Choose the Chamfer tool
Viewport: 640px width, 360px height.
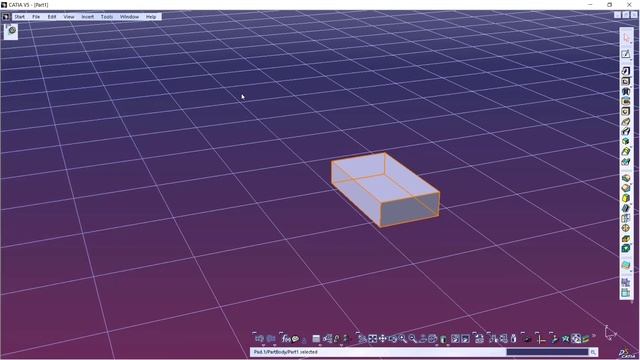[626, 188]
